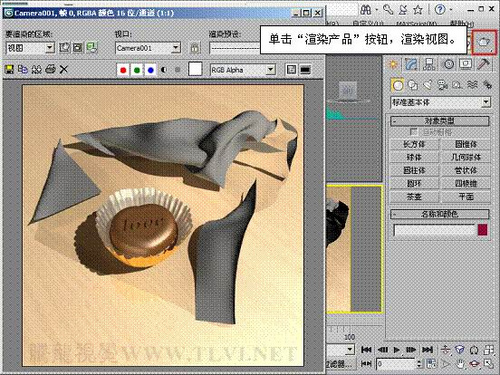Click the 球体 button
Image resolution: width=500 pixels, height=375 pixels.
pos(414,157)
